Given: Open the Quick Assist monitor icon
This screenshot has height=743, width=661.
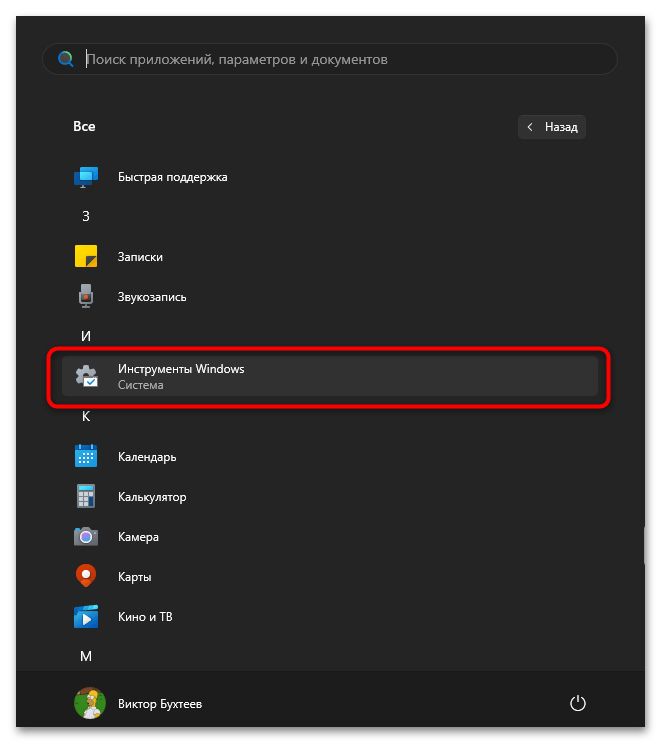Looking at the screenshot, I should click(86, 177).
